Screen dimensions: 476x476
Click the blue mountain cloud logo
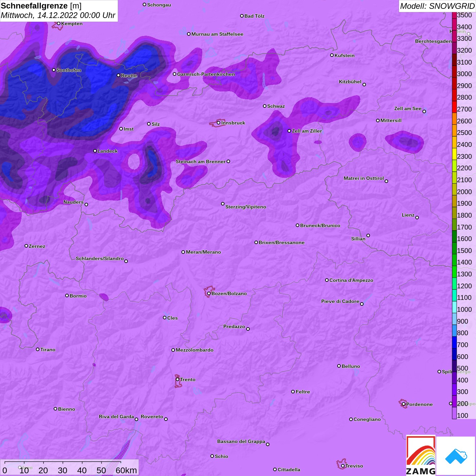pos(456,456)
